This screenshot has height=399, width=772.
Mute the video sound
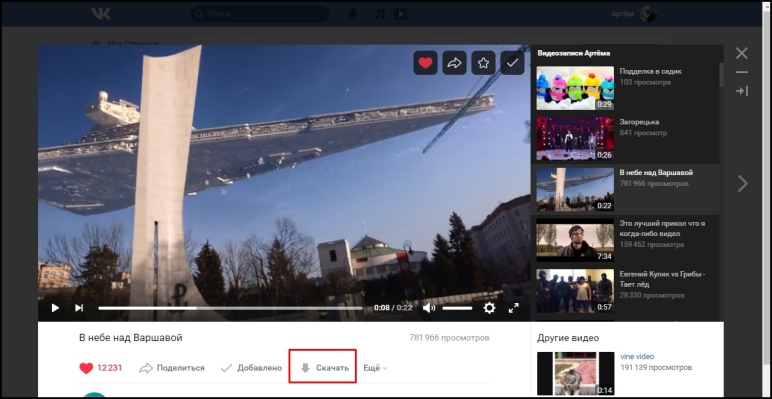428,308
